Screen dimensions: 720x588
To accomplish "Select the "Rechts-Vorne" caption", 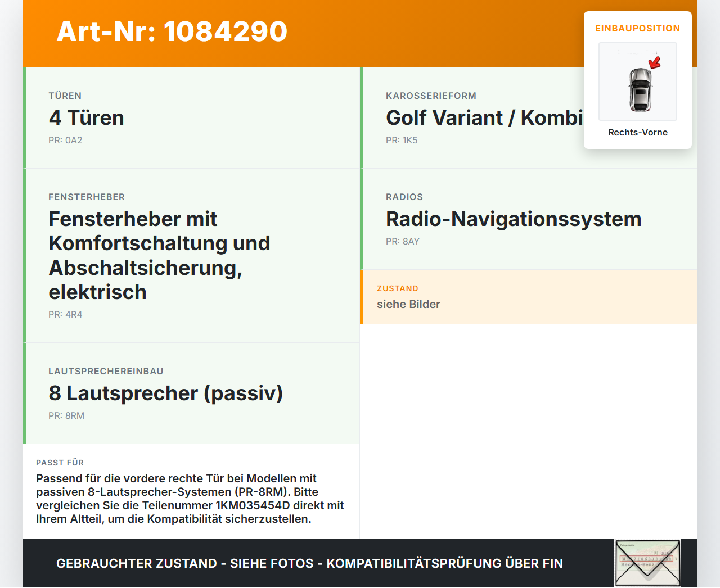I will (638, 132).
